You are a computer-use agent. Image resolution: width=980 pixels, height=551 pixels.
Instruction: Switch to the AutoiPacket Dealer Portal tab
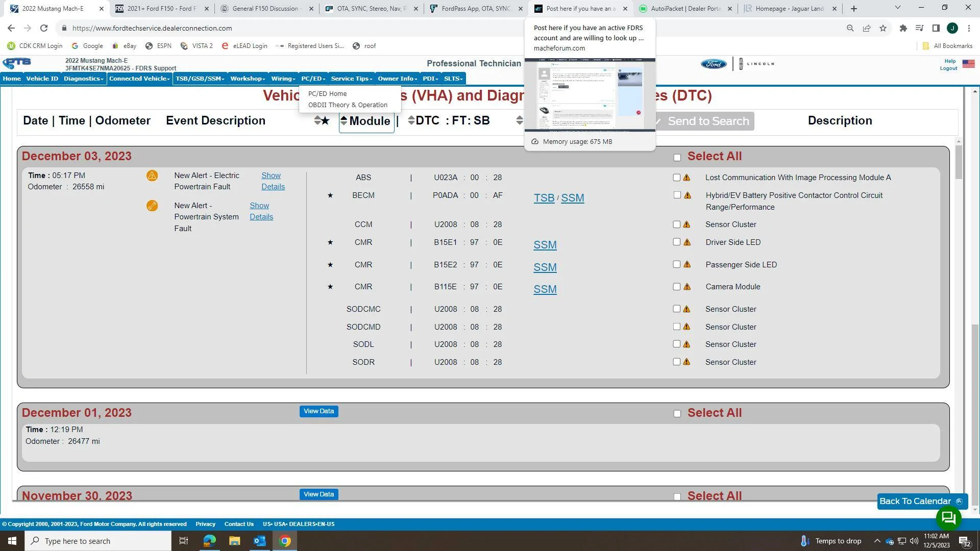[x=685, y=9]
